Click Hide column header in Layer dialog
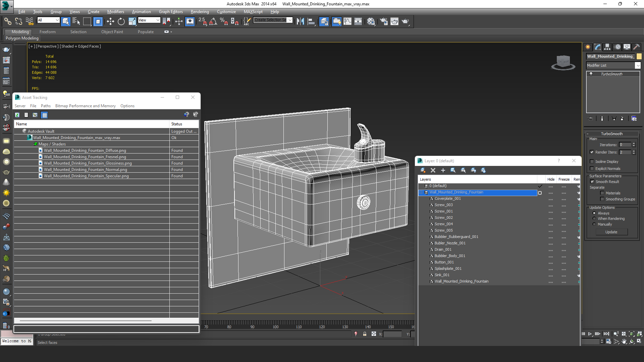The height and width of the screenshot is (362, 644). (551, 179)
